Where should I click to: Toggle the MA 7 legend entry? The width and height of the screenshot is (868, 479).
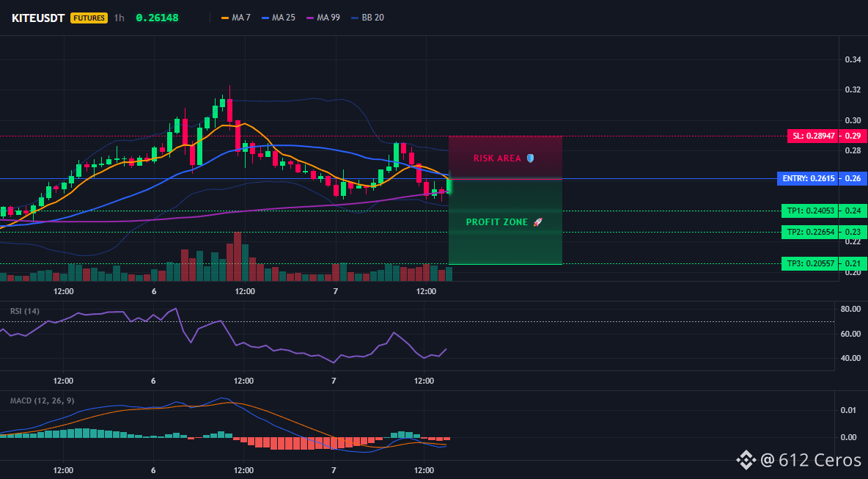pos(236,18)
